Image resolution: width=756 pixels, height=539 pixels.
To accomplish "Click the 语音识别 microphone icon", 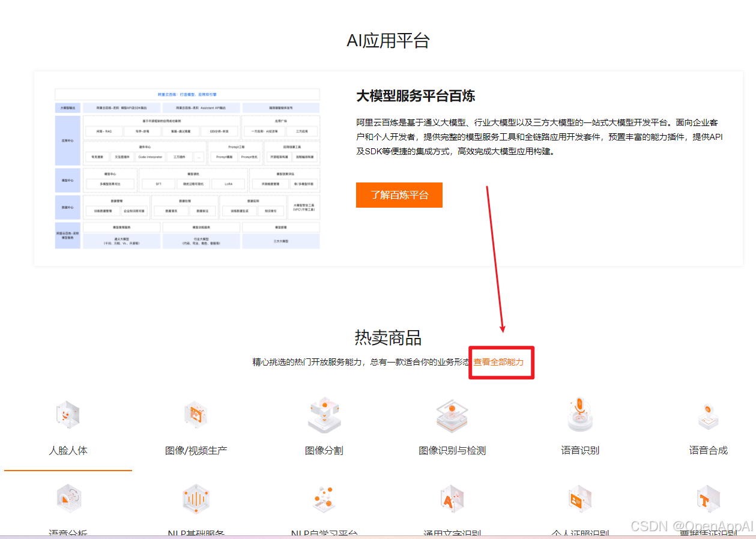I will [580, 415].
